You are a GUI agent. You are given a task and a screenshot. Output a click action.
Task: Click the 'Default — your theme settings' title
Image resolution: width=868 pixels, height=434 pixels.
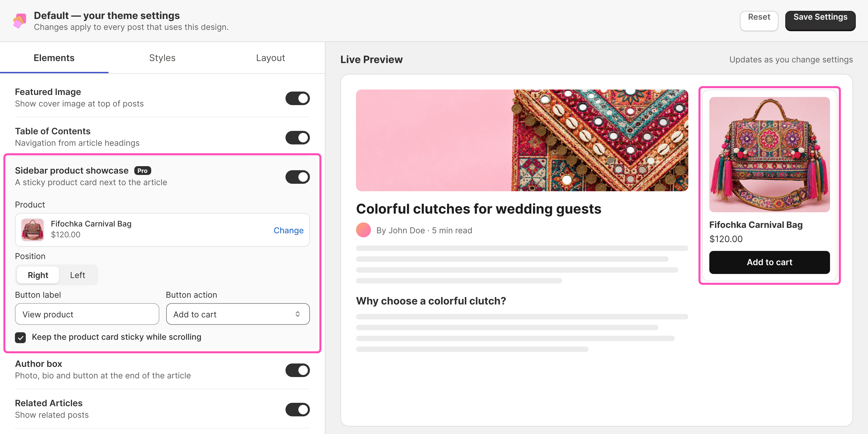click(x=107, y=16)
